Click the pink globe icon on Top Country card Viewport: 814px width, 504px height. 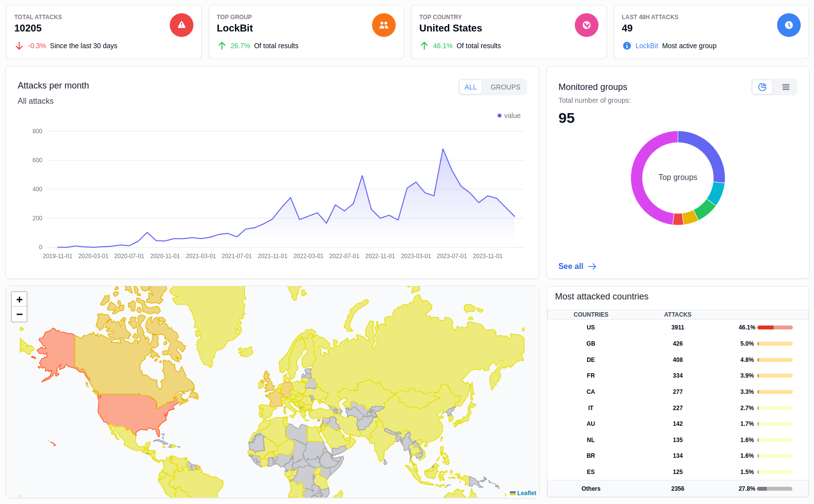pos(587,25)
